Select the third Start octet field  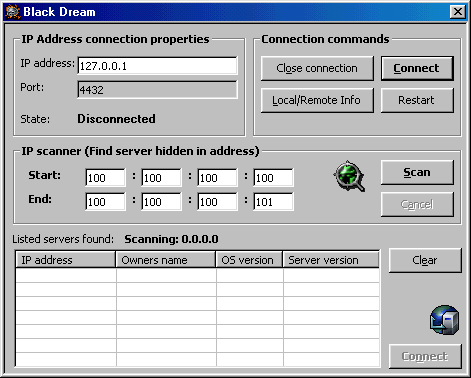pos(217,177)
